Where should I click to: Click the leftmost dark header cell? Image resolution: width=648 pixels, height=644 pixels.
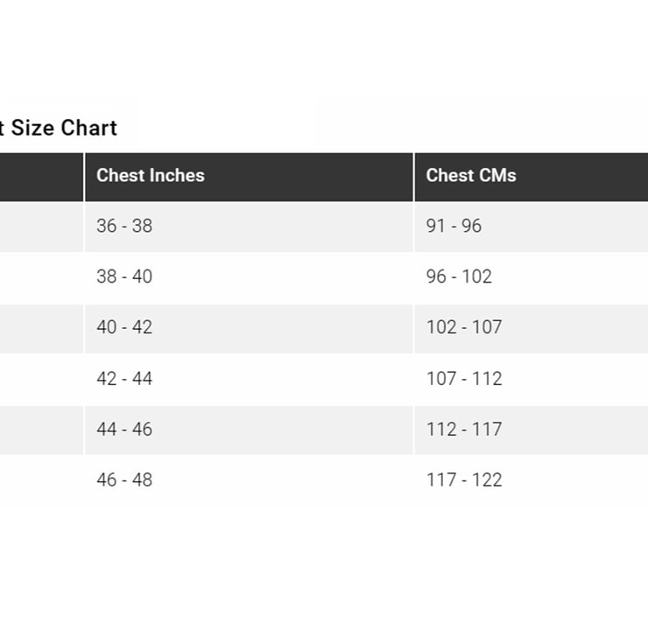point(40,176)
